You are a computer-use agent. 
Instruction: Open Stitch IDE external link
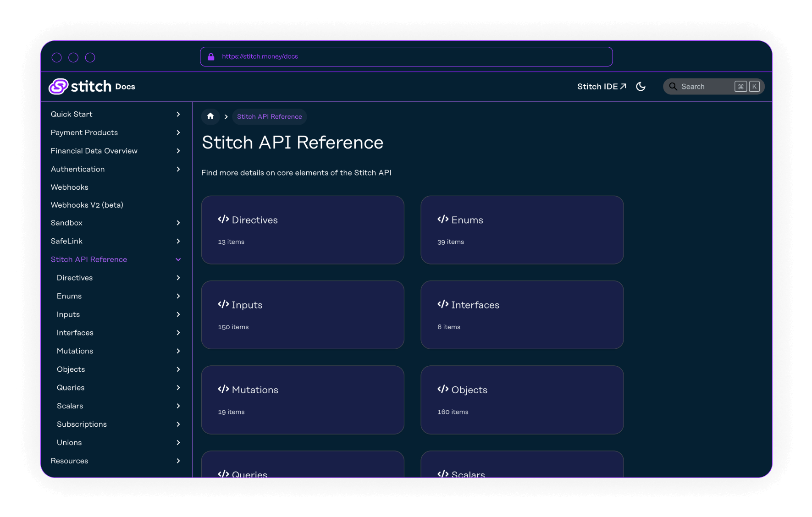pyautogui.click(x=601, y=87)
